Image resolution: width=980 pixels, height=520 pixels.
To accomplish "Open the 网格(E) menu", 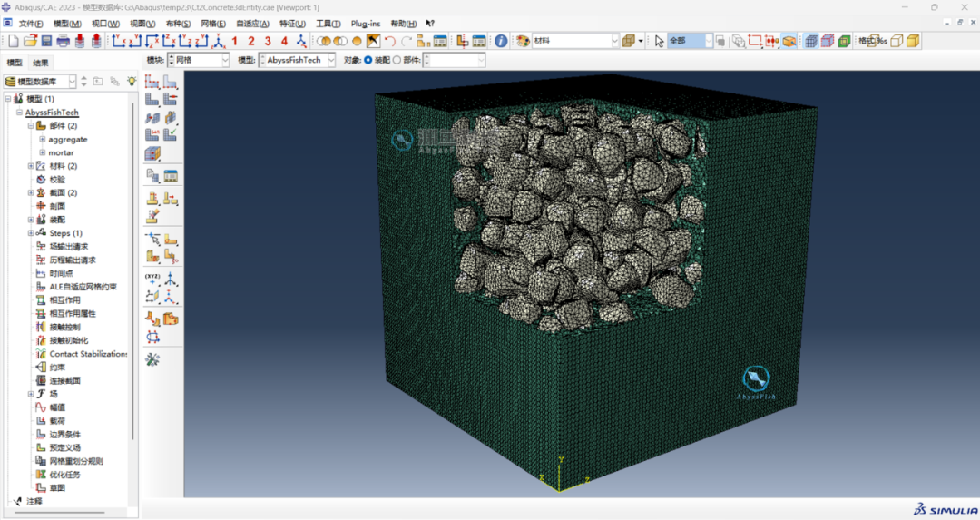I will pos(213,24).
